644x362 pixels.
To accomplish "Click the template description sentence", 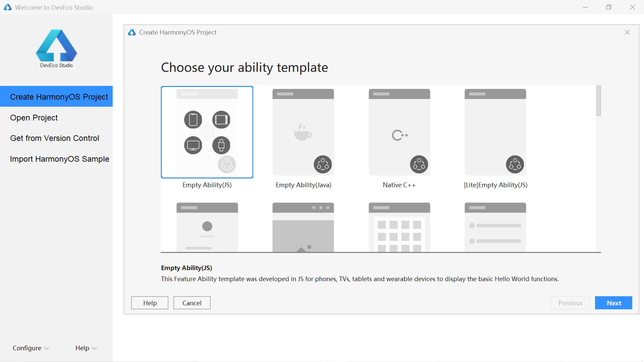I will [x=360, y=279].
